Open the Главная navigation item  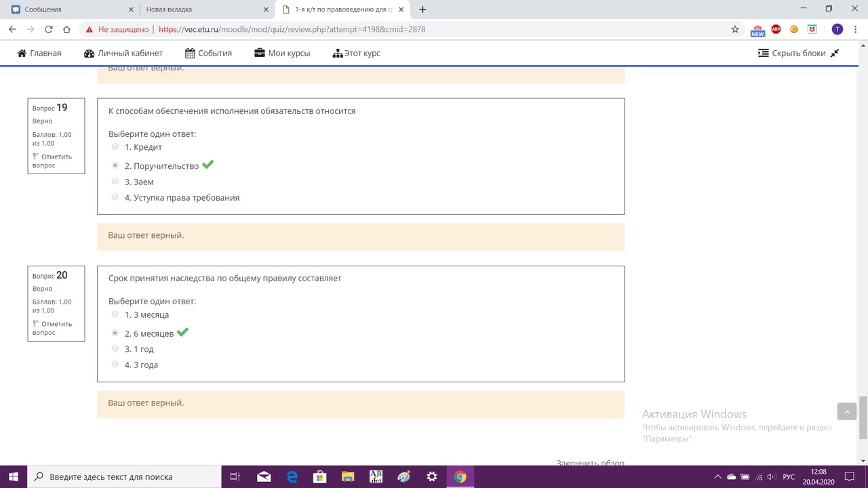tap(39, 53)
